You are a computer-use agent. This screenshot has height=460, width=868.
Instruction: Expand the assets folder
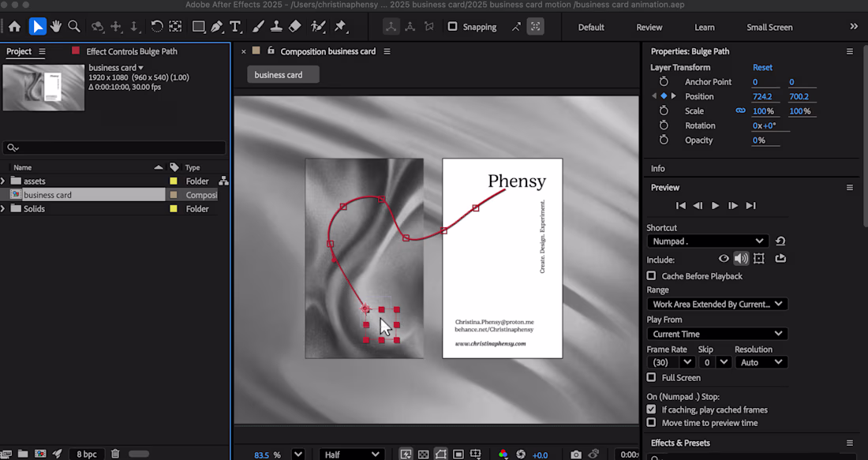point(3,181)
